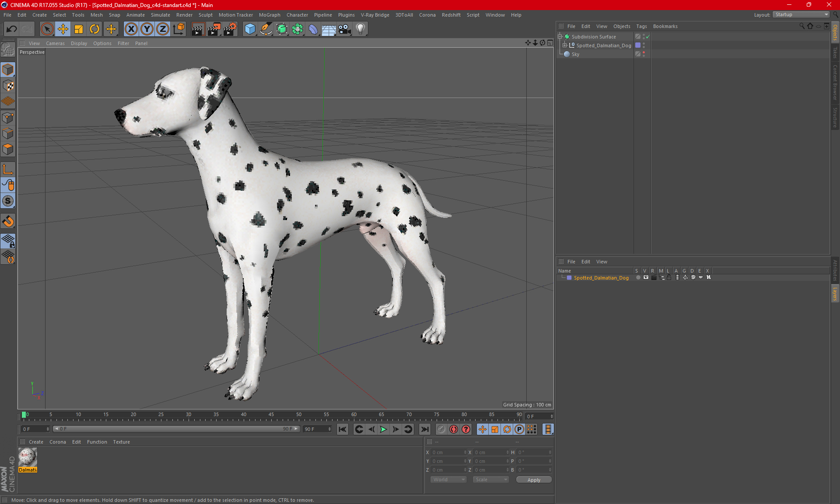Enable Polygons mode in left sidebar
This screenshot has width=840, height=504.
pos(8,149)
